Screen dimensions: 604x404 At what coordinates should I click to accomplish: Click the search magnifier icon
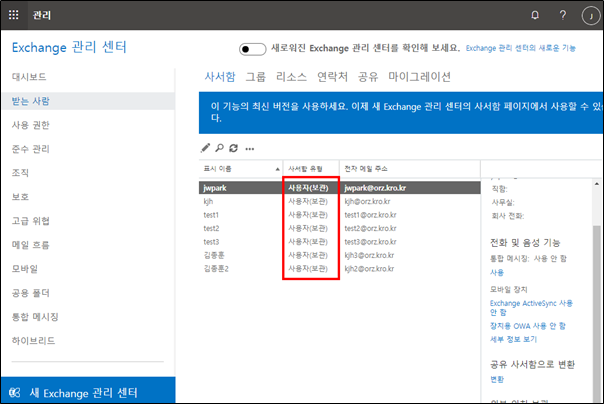pyautogui.click(x=220, y=148)
